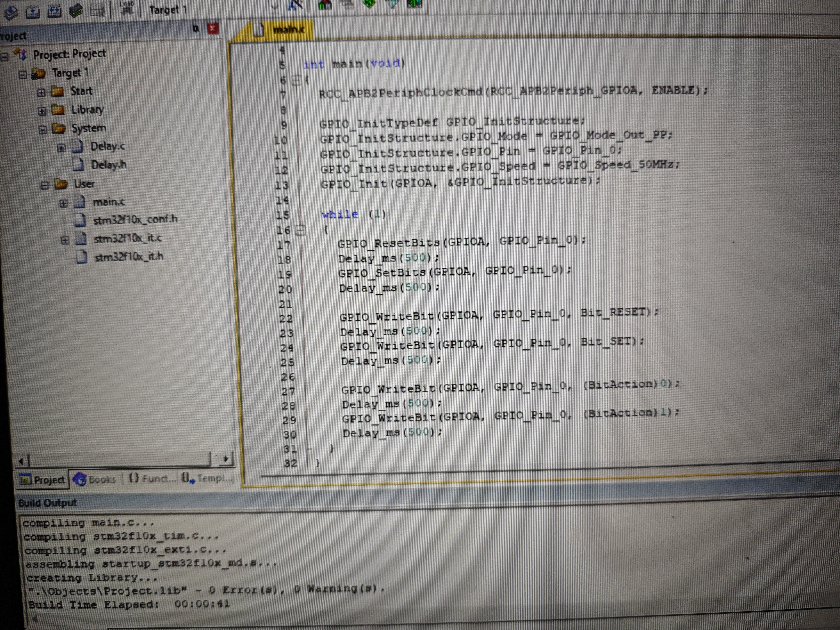Click the Build target toolbar icon
Screen dimensions: 840x630
tap(33, 11)
